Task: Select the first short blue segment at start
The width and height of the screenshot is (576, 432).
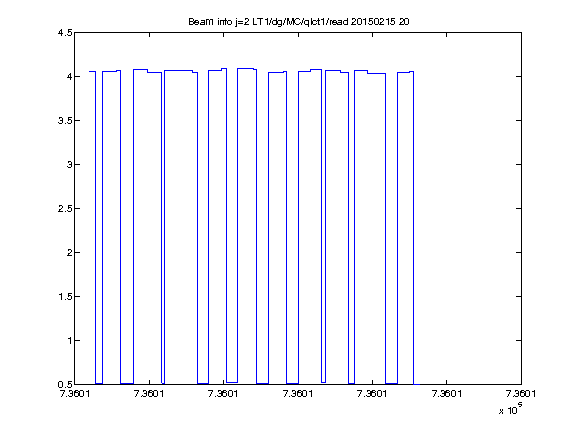Action: 92,72
